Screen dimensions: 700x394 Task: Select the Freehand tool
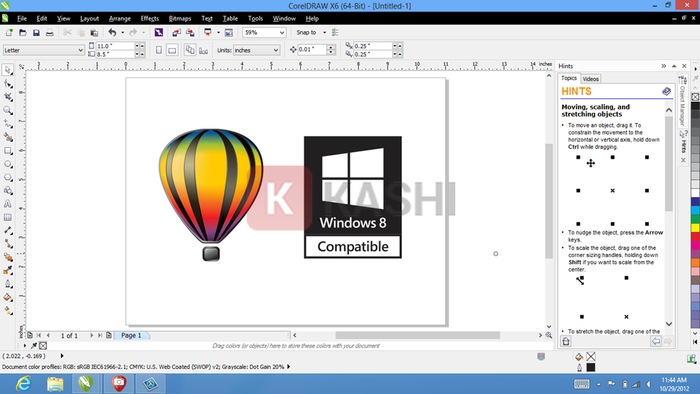pyautogui.click(x=8, y=124)
